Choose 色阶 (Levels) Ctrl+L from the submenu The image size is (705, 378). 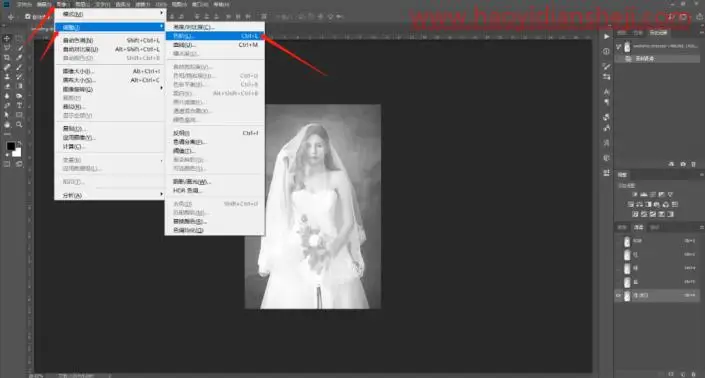tap(215, 36)
